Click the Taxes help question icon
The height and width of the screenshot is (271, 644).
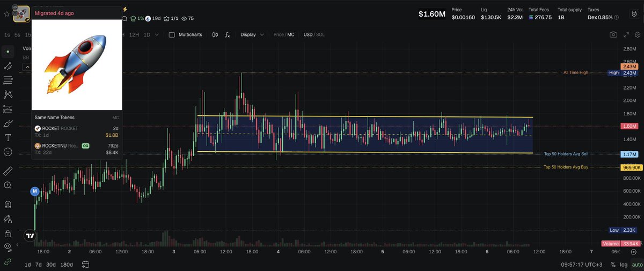click(x=616, y=17)
